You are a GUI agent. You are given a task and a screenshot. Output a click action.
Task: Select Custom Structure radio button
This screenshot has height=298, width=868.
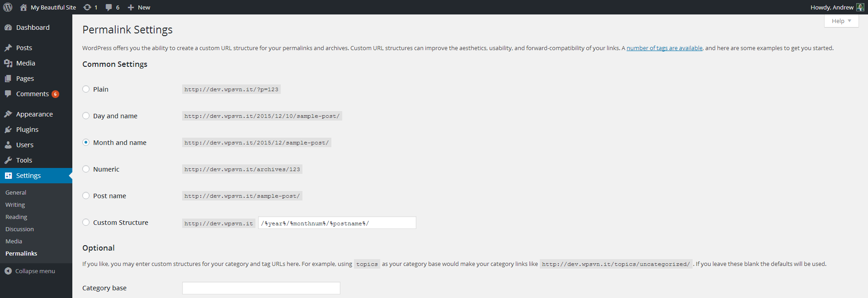tap(86, 222)
